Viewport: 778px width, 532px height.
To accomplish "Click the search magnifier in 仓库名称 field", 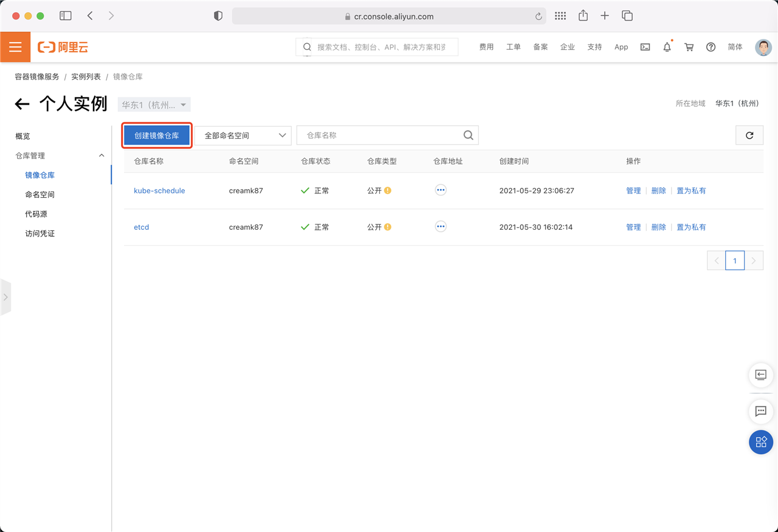I will 469,136.
